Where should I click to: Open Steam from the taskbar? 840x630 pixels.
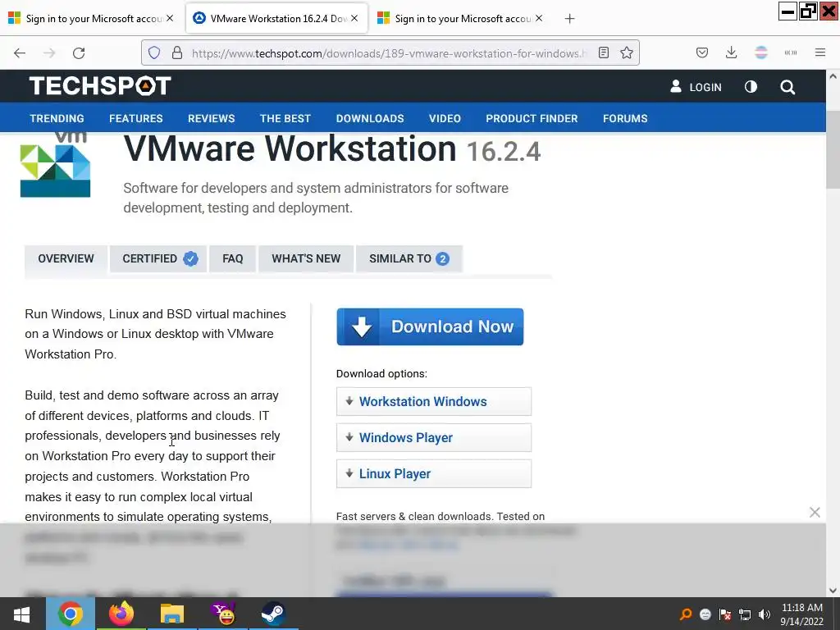[x=273, y=614]
